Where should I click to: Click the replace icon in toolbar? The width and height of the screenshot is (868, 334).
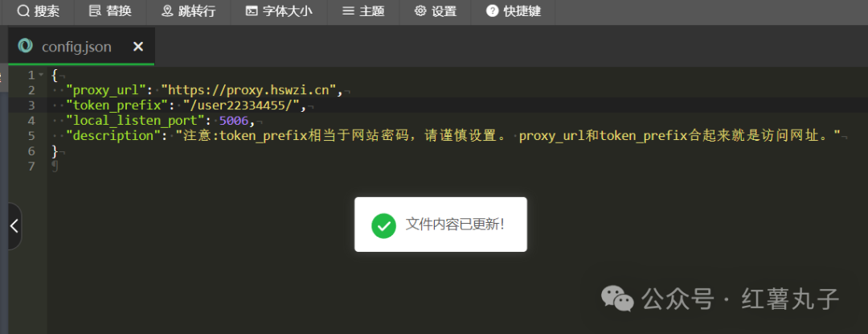click(x=95, y=11)
